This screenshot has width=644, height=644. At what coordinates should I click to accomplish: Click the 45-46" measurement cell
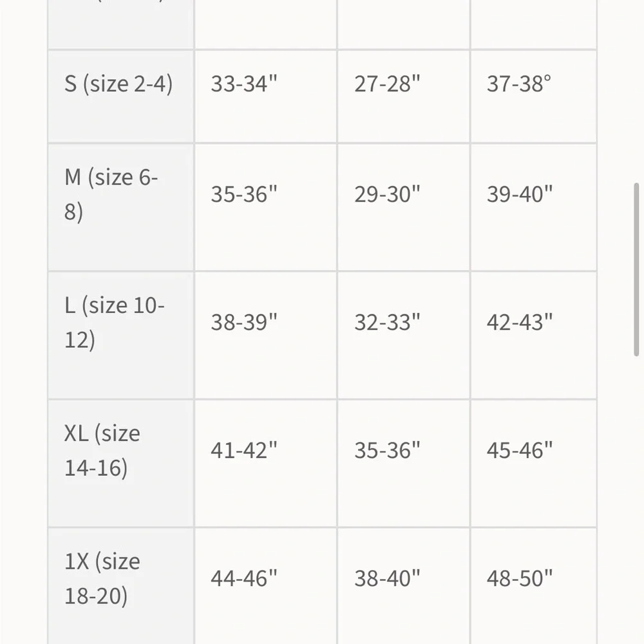pos(520,451)
